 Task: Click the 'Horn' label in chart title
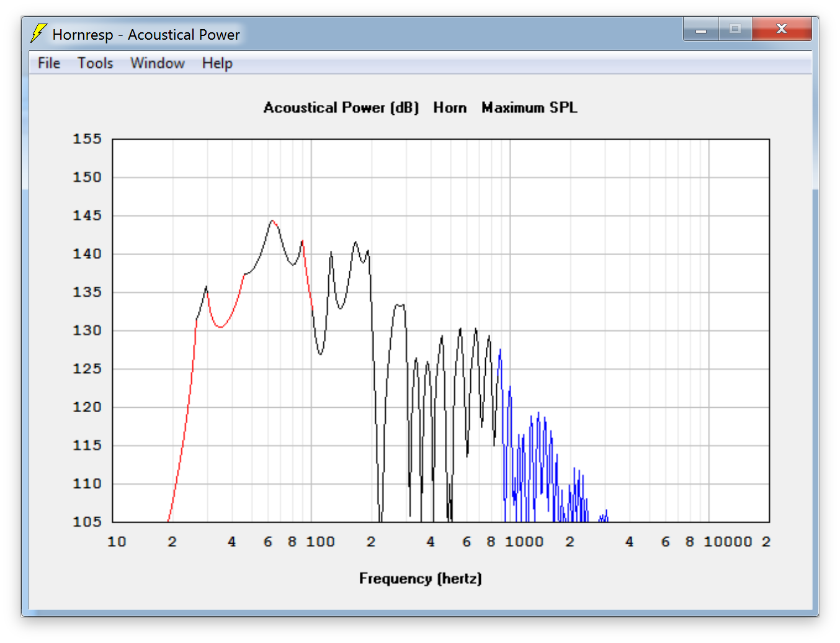[x=450, y=107]
